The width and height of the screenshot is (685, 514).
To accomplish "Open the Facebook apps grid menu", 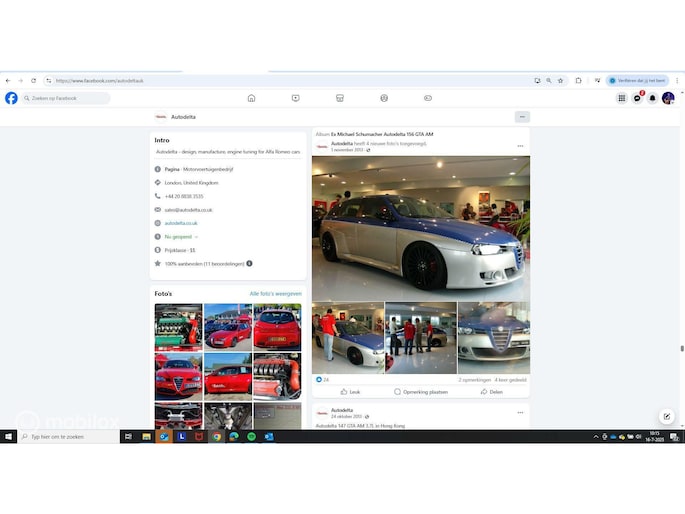I will 622,98.
